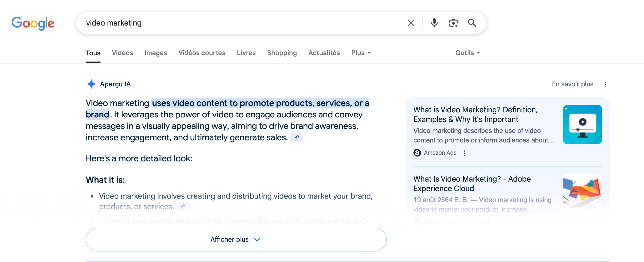Open Google Lens image search icon
Viewport: 644px width, 262px height.
coord(453,23)
